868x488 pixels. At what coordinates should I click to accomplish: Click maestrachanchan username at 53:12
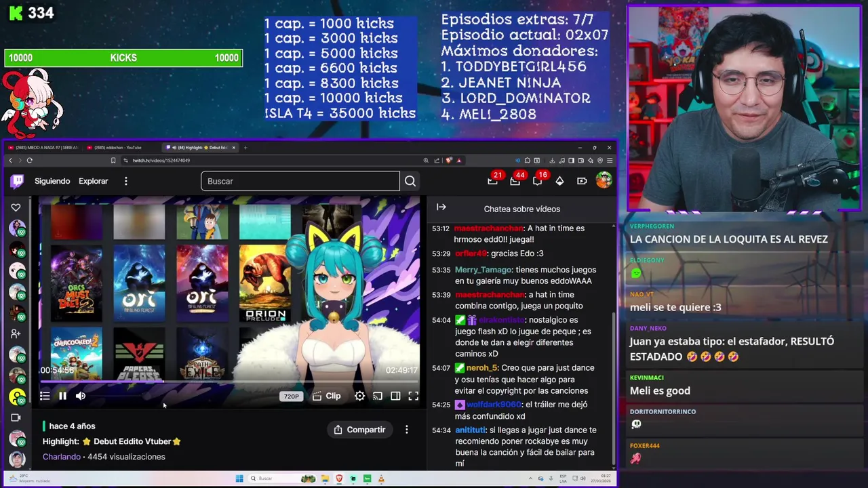(x=488, y=228)
